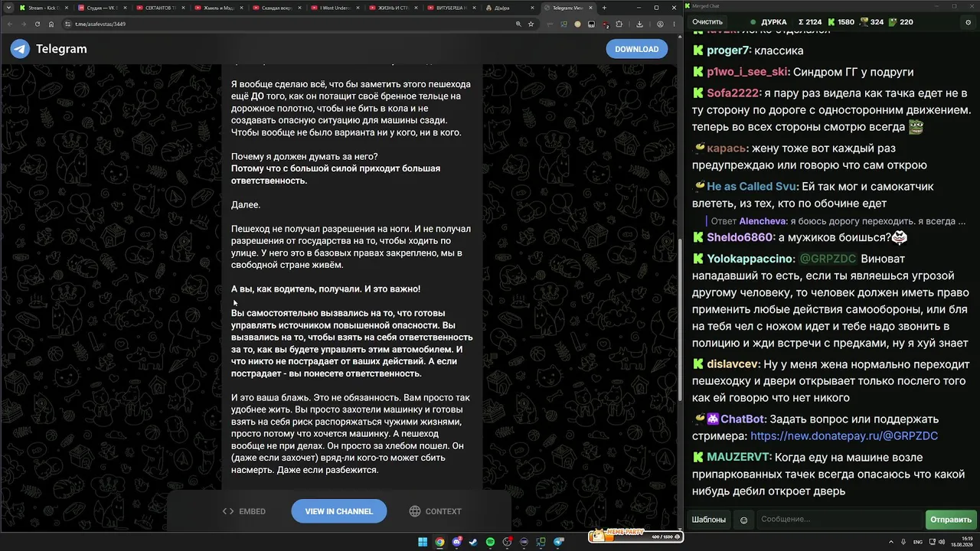Click the Telegram DOWNLOAD button
Viewport: 980px width, 551px height.
tap(637, 49)
